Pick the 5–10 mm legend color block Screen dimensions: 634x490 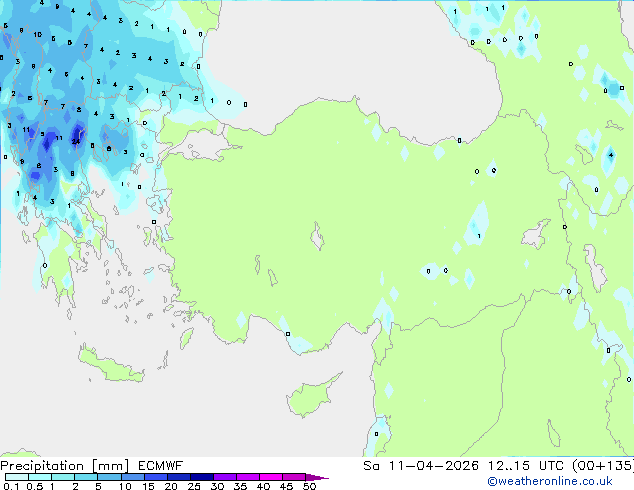click(x=109, y=477)
